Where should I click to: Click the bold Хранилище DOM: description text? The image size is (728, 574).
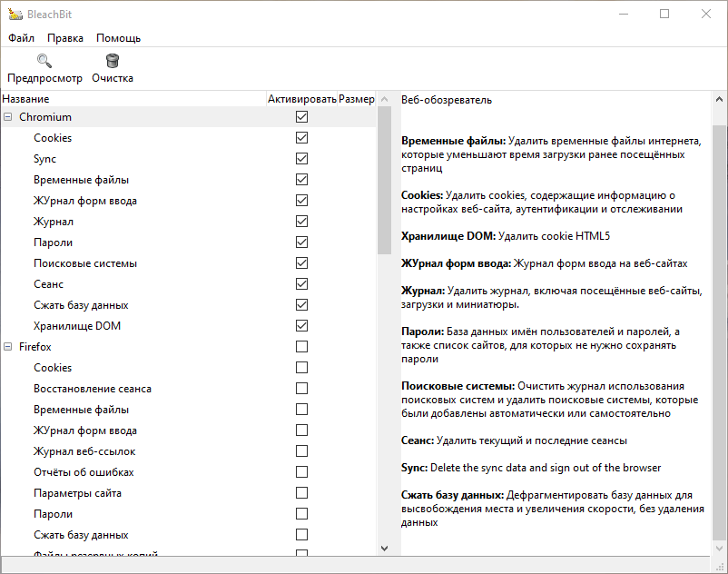(448, 236)
